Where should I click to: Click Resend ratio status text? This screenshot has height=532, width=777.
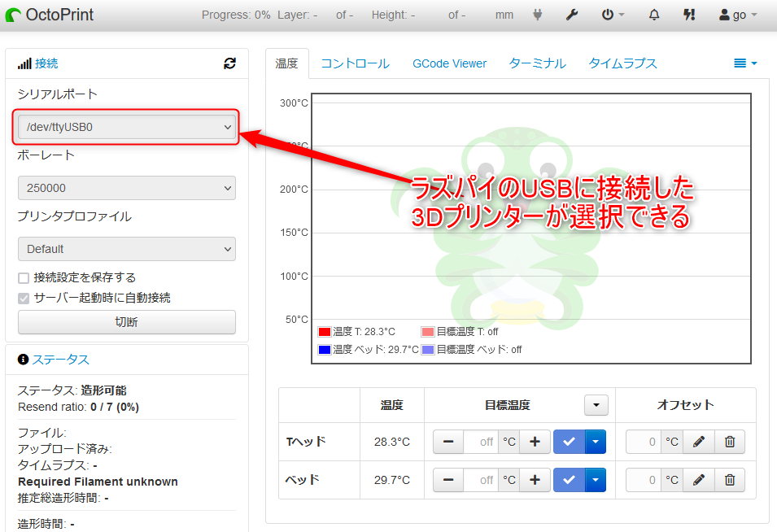click(78, 408)
